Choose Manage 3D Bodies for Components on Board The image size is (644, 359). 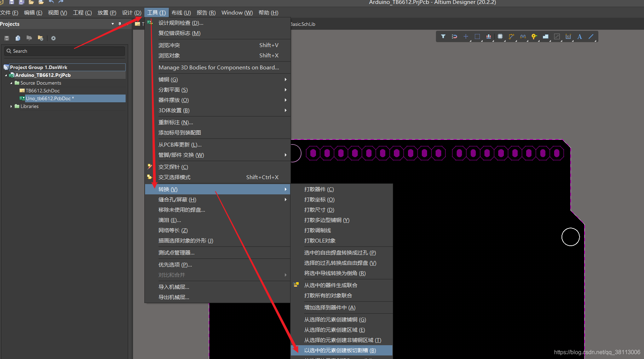click(x=217, y=68)
